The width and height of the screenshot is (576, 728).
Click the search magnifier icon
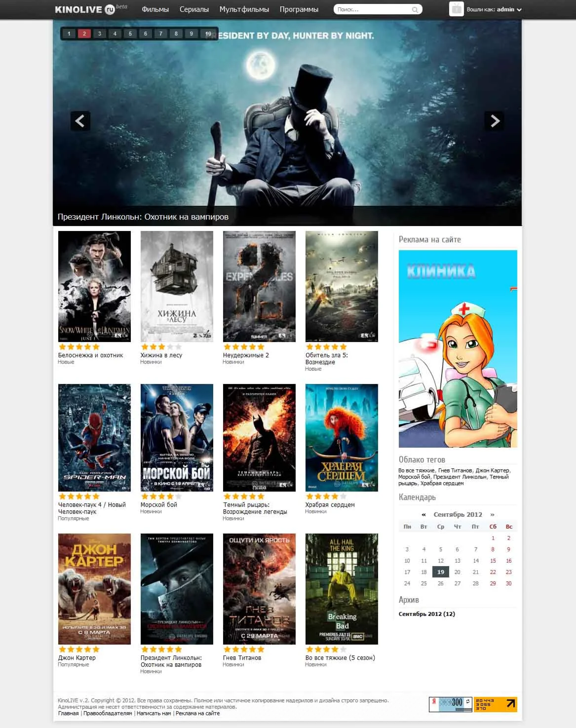415,9
